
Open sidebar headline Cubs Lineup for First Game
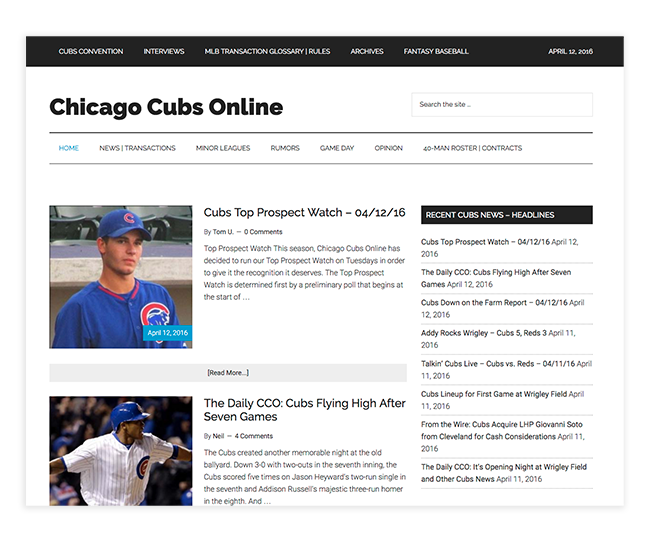(494, 394)
